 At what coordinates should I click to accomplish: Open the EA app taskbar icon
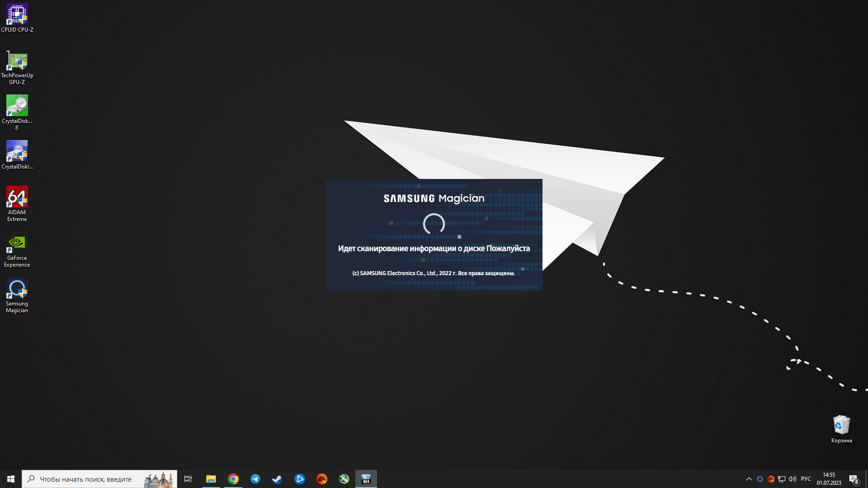(x=321, y=479)
